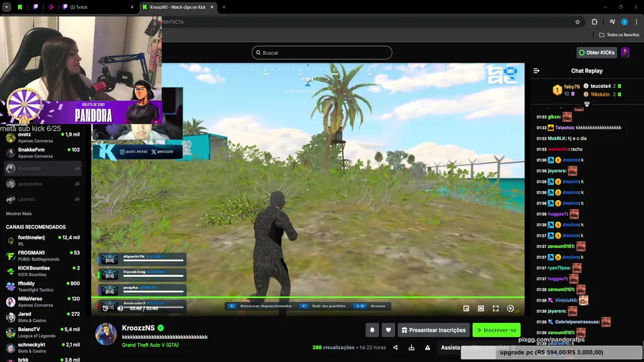The width and height of the screenshot is (644, 362).
Task: Replay the clip from the start
Action: 105,308
